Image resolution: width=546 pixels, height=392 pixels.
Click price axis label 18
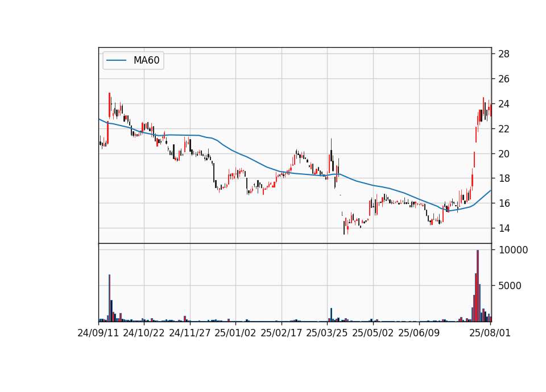click(x=504, y=178)
